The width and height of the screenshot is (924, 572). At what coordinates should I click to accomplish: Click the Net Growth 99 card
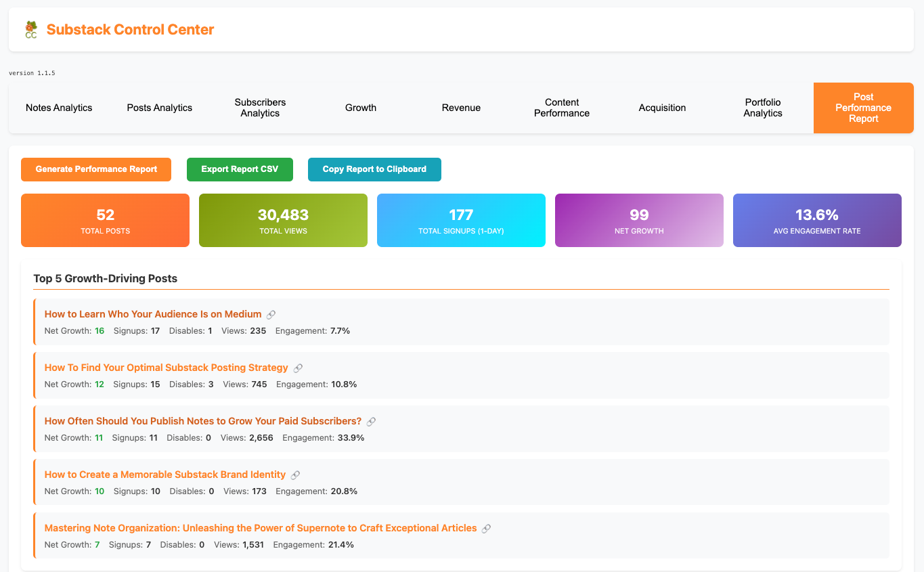tap(639, 221)
